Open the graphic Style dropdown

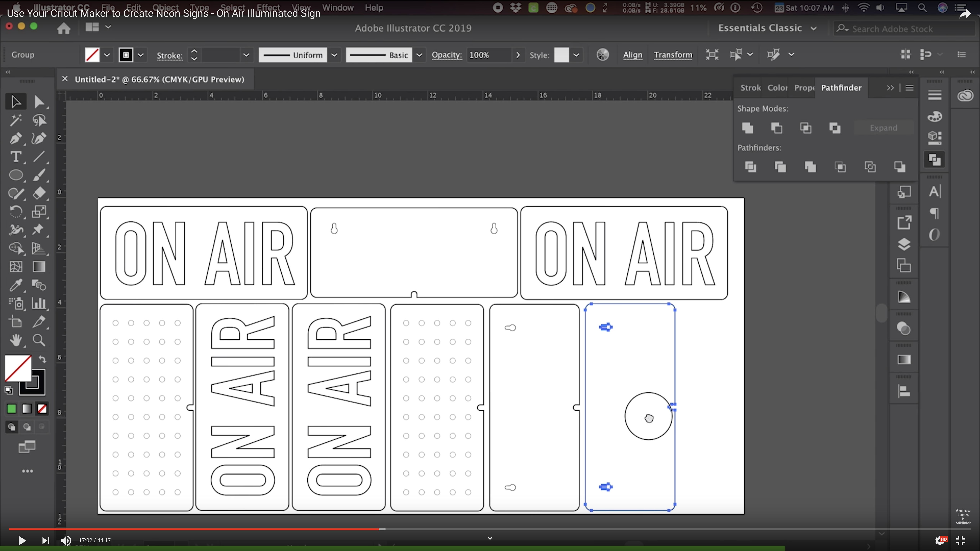tap(576, 55)
